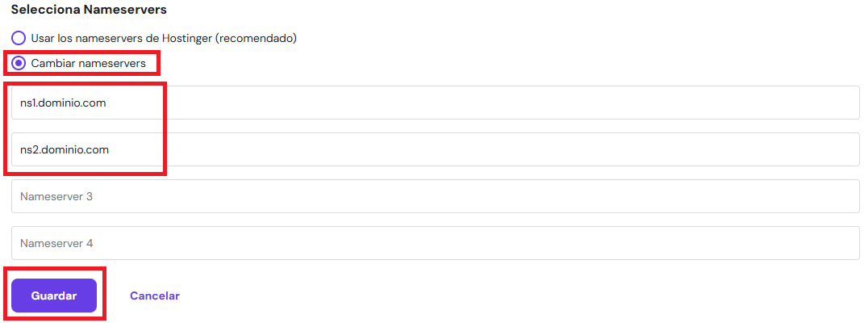Click the 'Nameserver 3' placeholder text
Screen dimensions: 868x323
(x=56, y=196)
